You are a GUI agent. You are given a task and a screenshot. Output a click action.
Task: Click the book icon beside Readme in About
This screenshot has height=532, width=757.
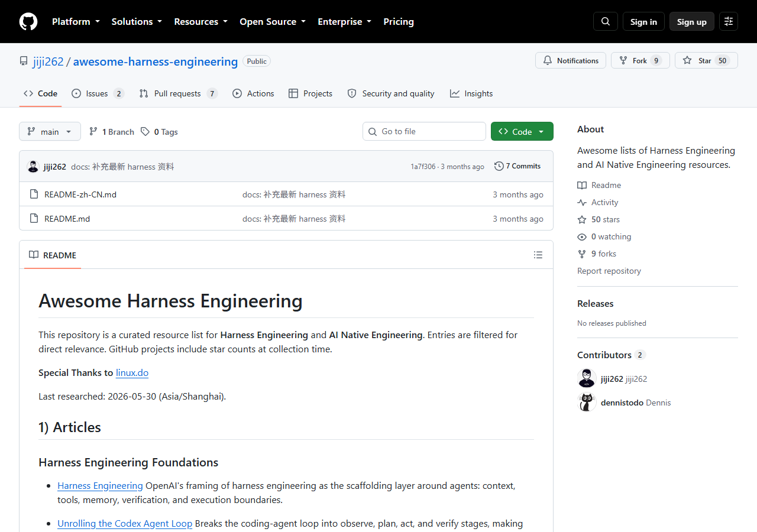[x=582, y=185]
